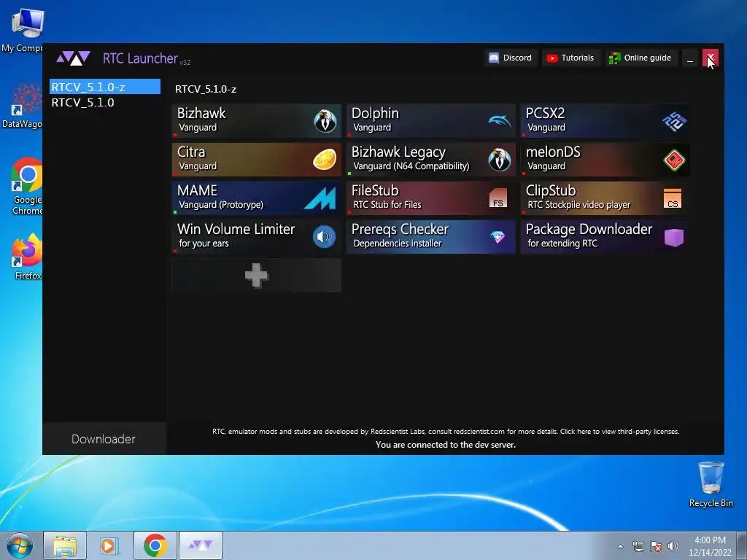
Task: Click the MAME teal M logo icon
Action: coord(320,198)
